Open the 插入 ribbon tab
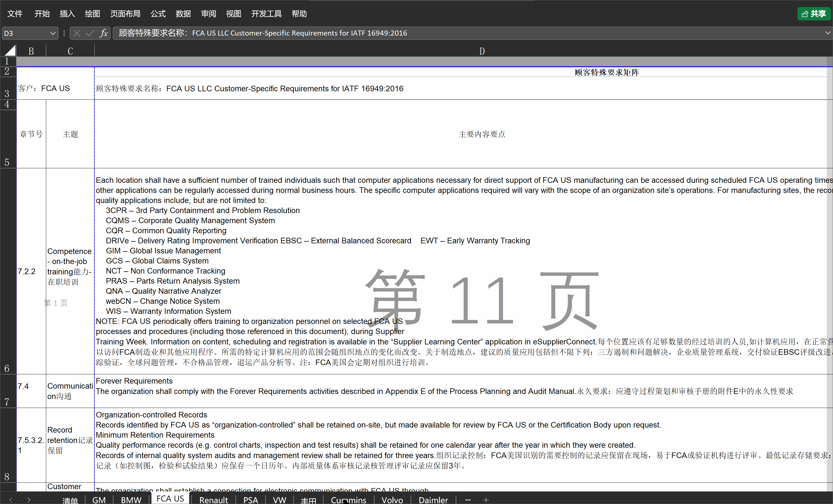The image size is (833, 504). (x=67, y=13)
